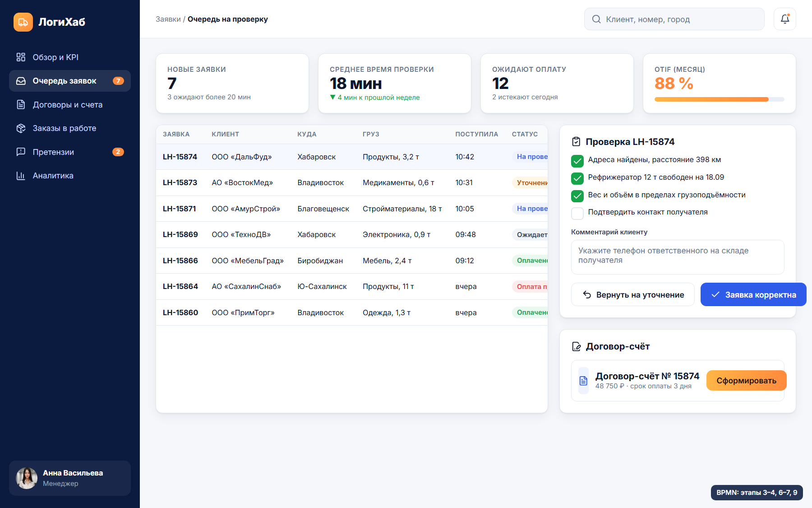This screenshot has width=812, height=508.
Task: Click the orange badge 2 on Претензии
Action: tap(118, 152)
